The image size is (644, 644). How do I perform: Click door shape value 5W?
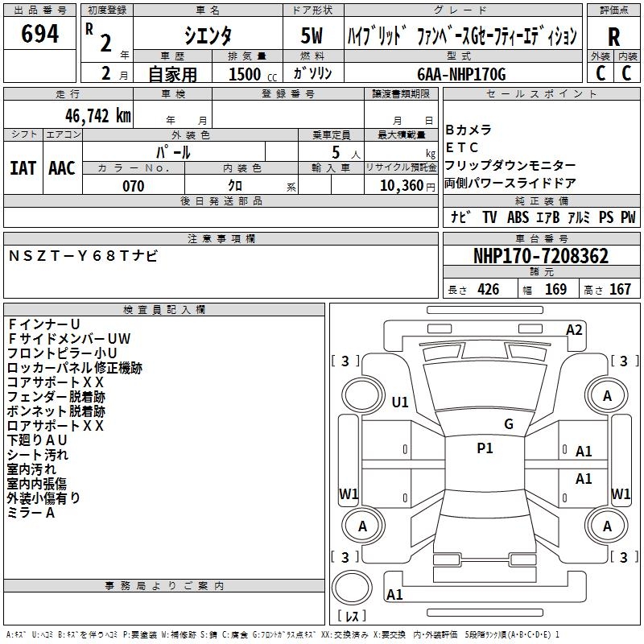pos(312,35)
